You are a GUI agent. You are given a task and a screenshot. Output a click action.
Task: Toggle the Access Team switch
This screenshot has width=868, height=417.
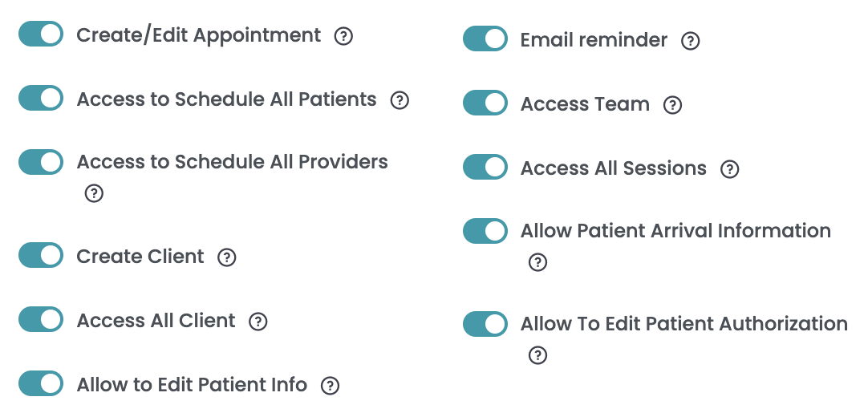pos(485,103)
